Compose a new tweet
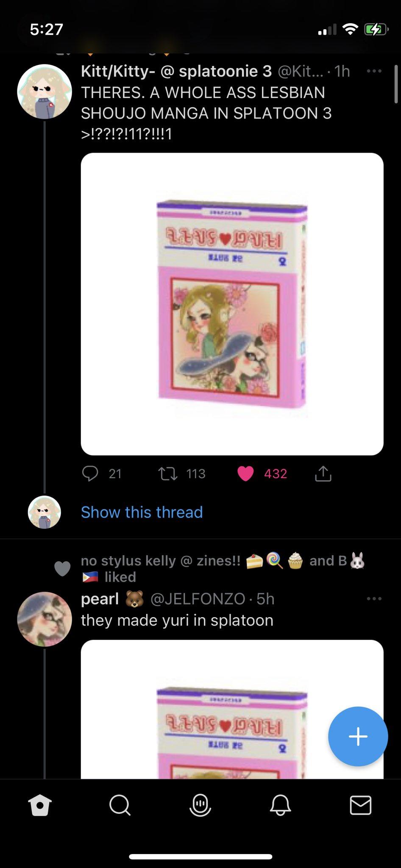The width and height of the screenshot is (401, 868). coord(358,736)
